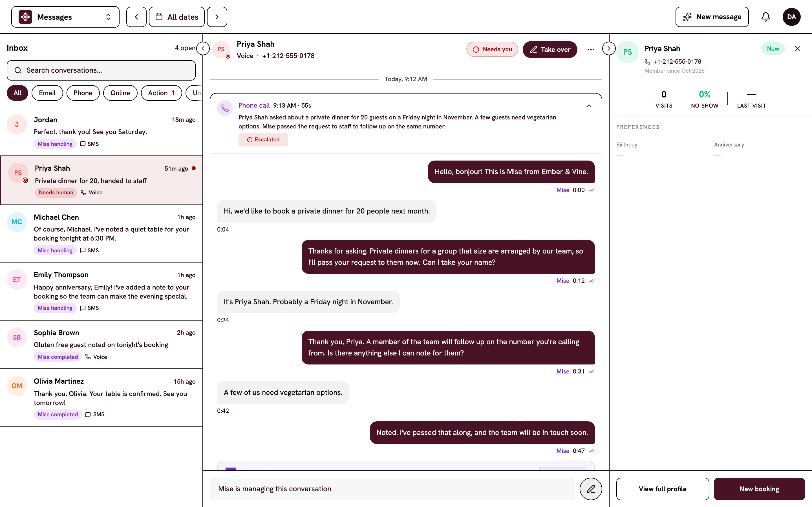Click the DA user avatar
The image size is (812, 507).
791,17
